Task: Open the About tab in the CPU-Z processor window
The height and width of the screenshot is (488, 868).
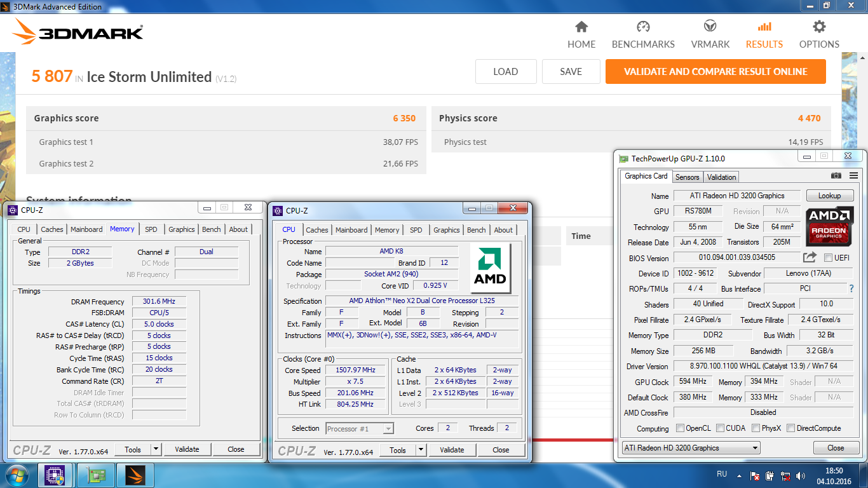Action: pyautogui.click(x=503, y=230)
